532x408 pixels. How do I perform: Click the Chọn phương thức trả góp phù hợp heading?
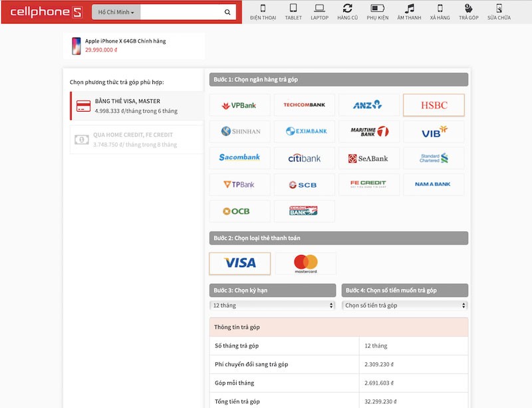pos(117,82)
